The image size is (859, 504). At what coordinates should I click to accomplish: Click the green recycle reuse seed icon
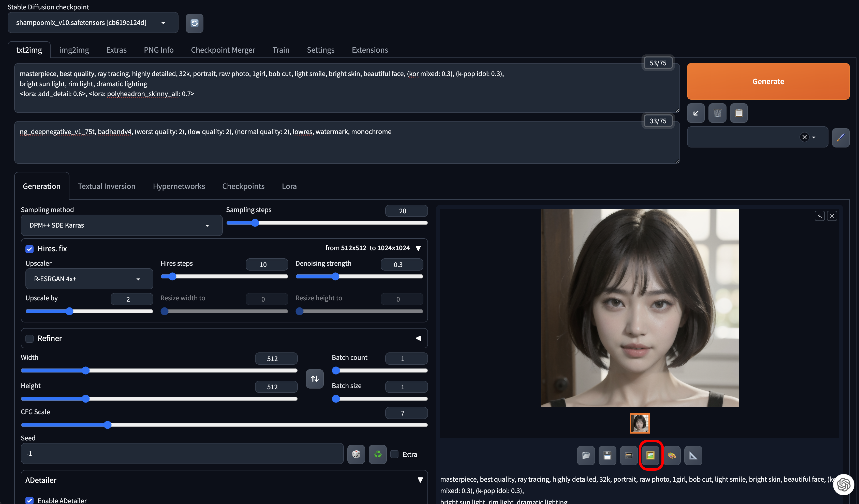[377, 454]
